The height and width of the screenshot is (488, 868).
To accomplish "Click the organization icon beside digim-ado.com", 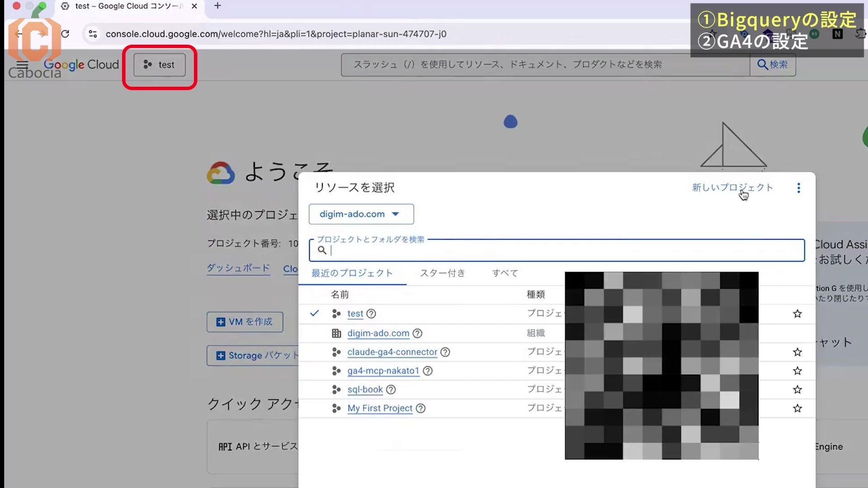I will [336, 333].
